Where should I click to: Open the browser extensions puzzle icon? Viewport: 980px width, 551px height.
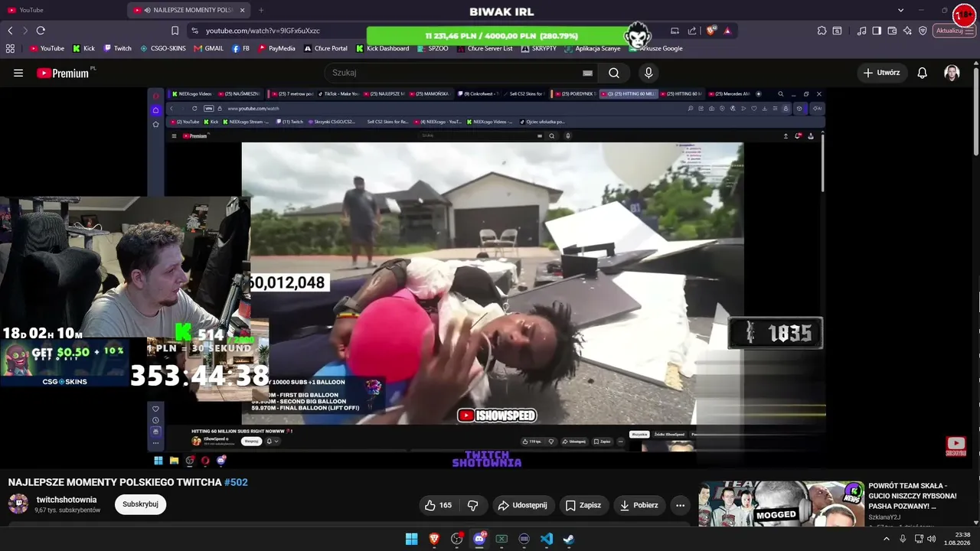tap(822, 31)
